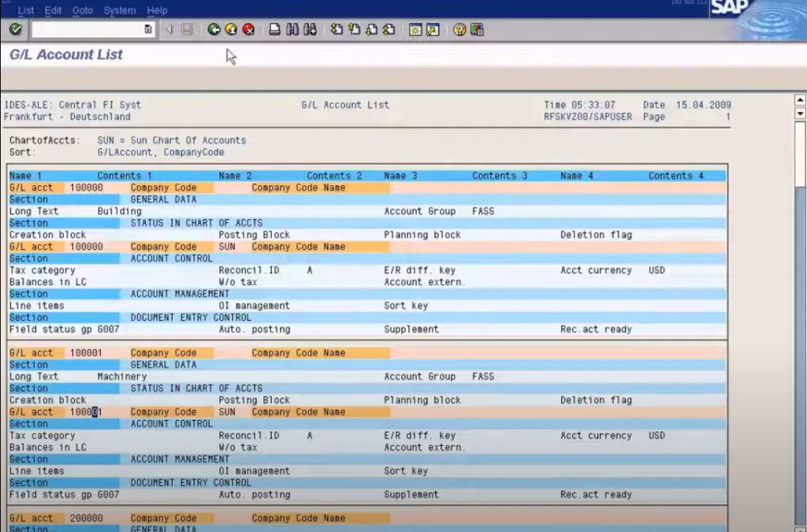Click sort value 'G/LAccount, CompanyCode'

(x=161, y=152)
